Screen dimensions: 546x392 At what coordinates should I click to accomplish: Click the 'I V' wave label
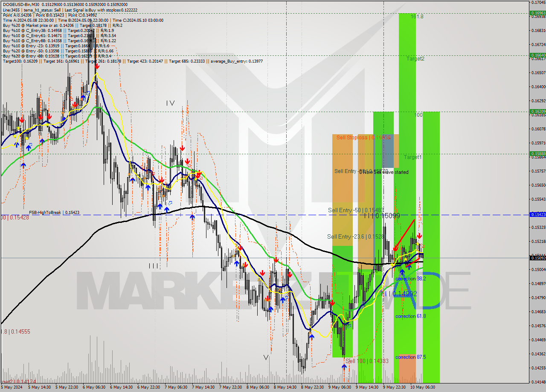pos(170,103)
